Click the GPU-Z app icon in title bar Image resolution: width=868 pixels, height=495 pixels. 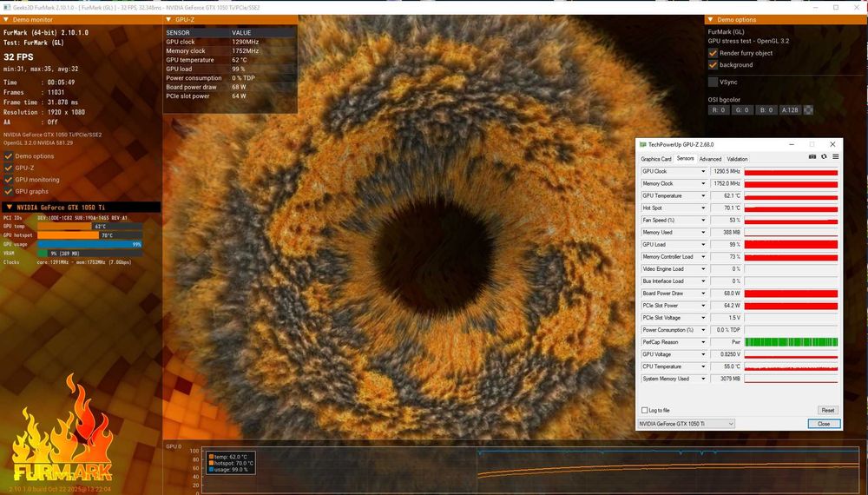coord(643,144)
